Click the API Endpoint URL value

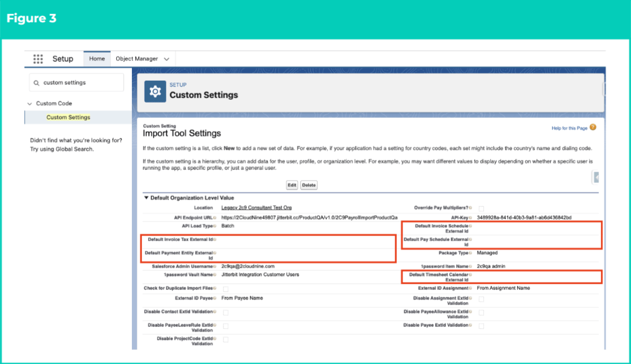point(309,218)
